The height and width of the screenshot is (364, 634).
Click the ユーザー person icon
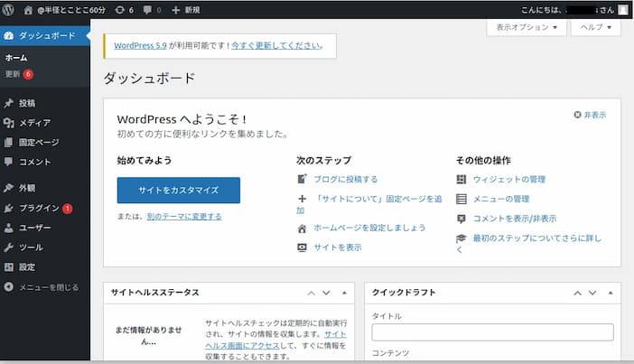coord(8,228)
